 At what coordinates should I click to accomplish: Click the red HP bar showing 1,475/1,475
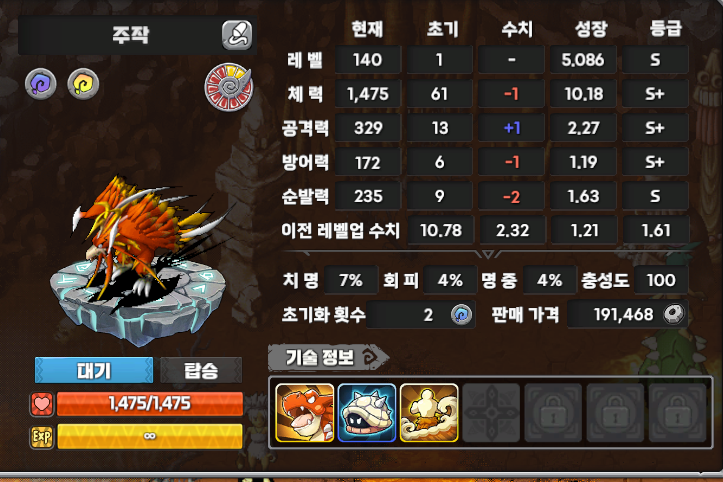tap(149, 404)
